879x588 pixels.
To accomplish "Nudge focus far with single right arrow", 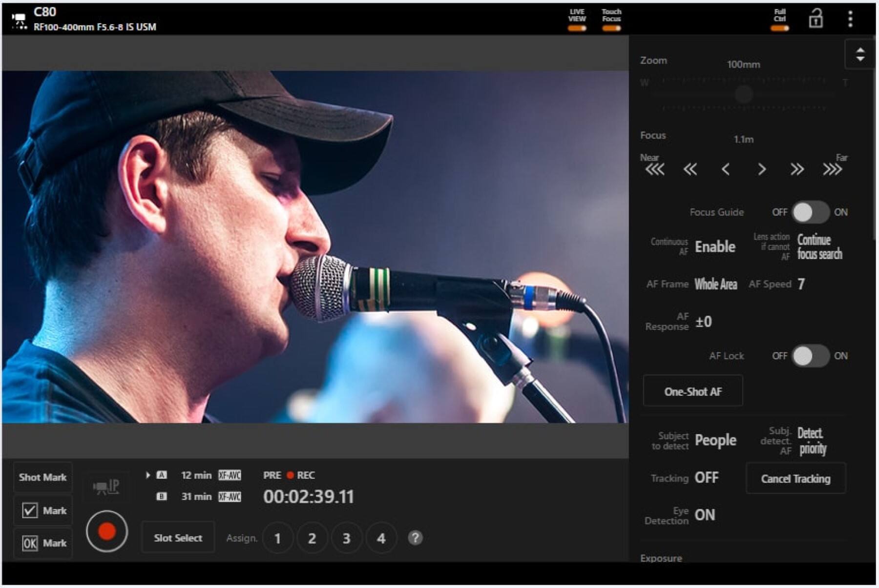I will coord(761,169).
